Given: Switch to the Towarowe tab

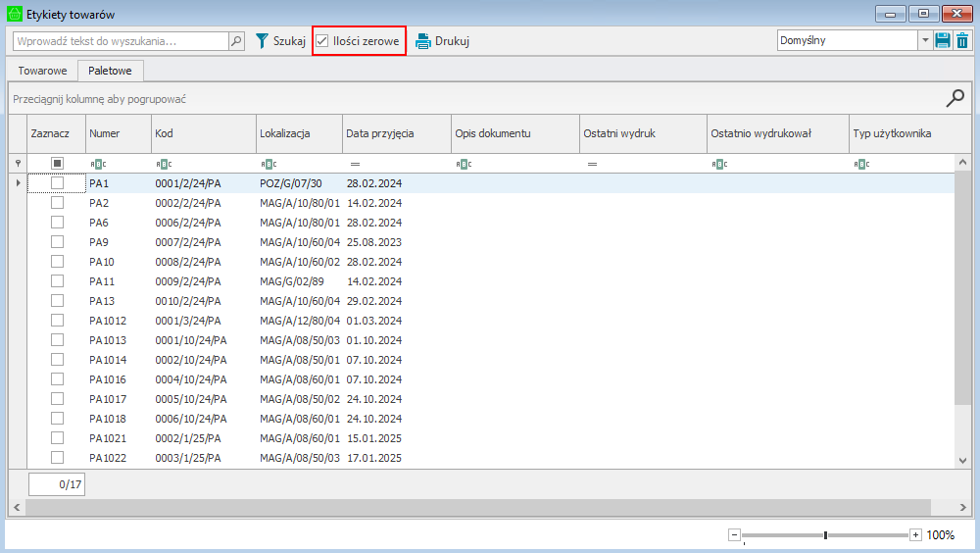Looking at the screenshot, I should (42, 71).
